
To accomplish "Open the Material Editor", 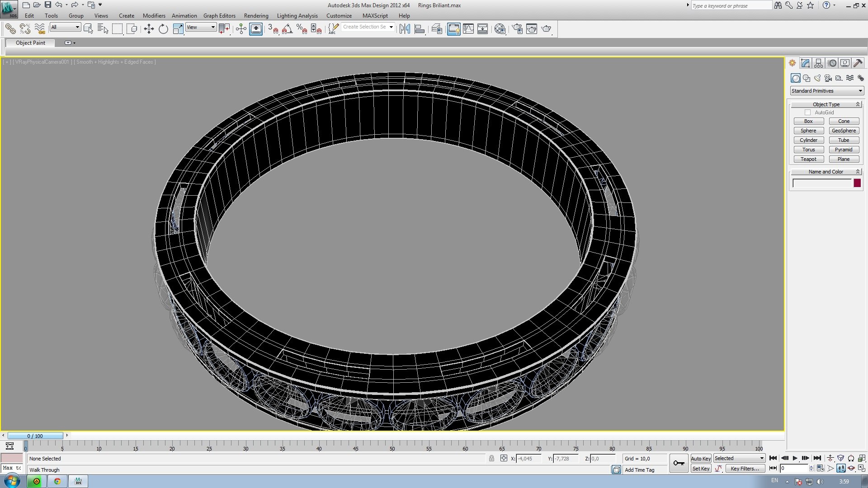I will (500, 29).
